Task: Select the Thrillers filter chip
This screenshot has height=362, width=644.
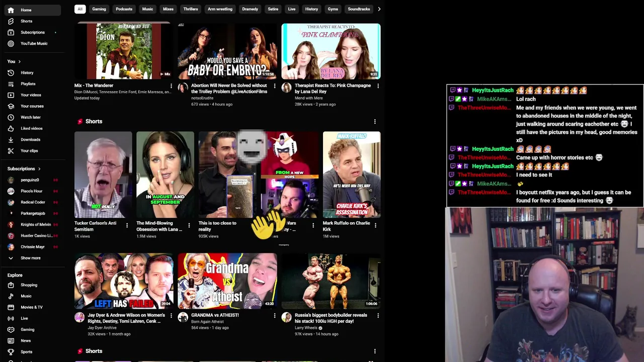Action: pos(191,9)
